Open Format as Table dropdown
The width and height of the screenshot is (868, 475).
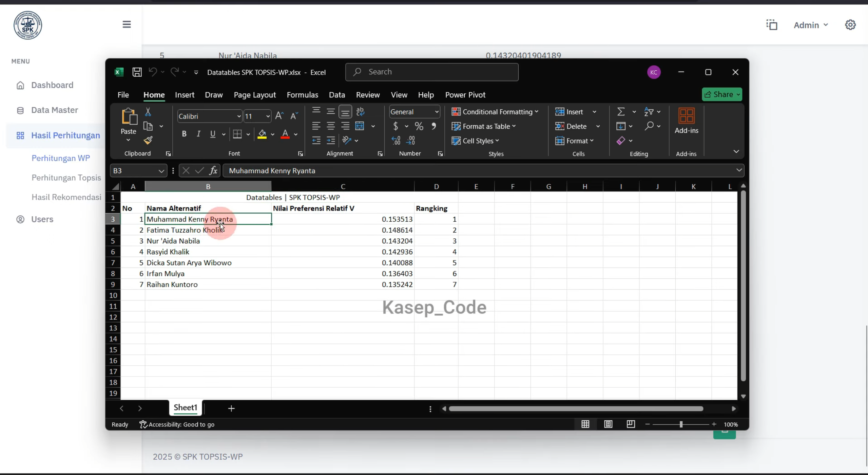click(x=484, y=126)
